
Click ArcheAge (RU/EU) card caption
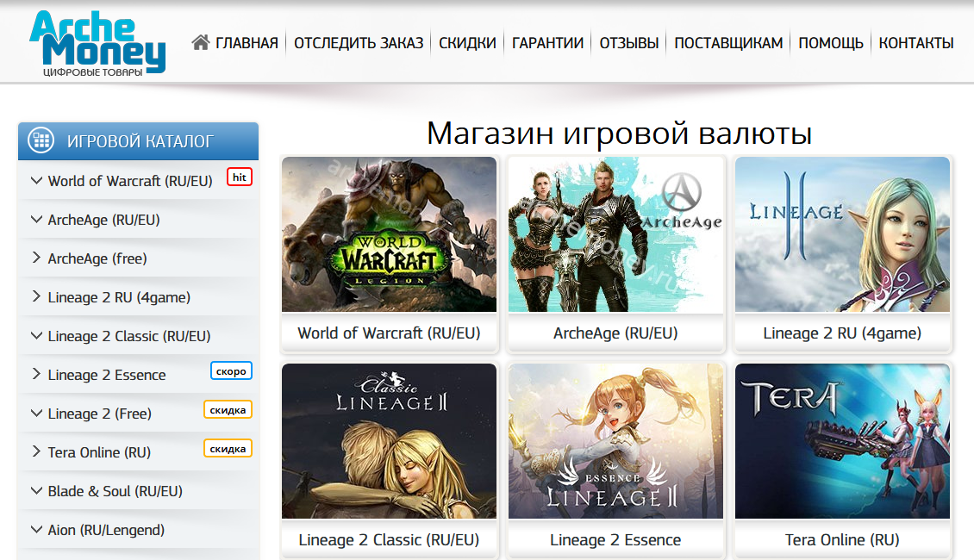(615, 333)
